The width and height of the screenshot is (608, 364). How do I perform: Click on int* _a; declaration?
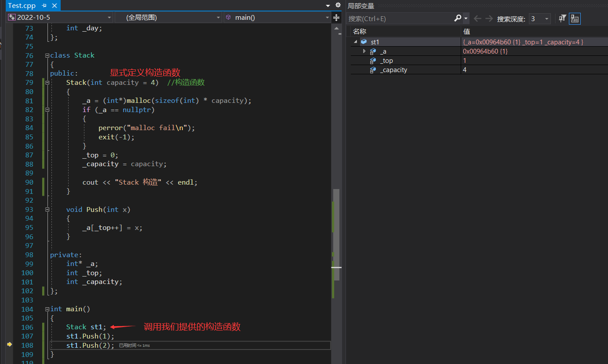[x=82, y=264]
